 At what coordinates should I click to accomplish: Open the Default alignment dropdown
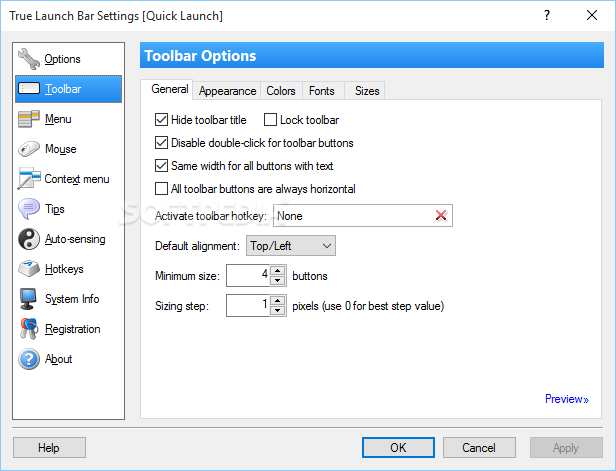(x=291, y=246)
